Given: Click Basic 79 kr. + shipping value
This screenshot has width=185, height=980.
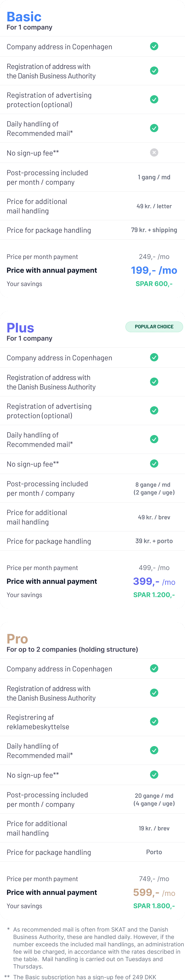Looking at the screenshot, I should pos(154,230).
